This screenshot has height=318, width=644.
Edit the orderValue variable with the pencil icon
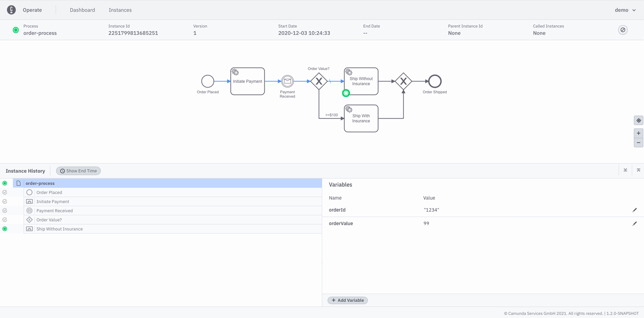tap(635, 223)
